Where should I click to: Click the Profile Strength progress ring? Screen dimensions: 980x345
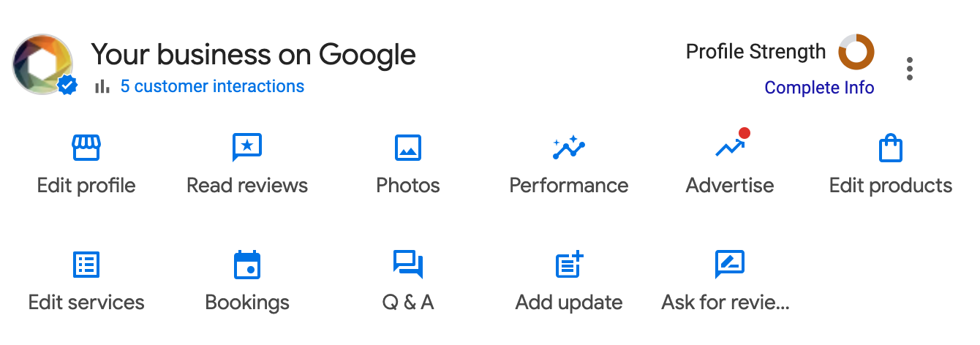[856, 52]
